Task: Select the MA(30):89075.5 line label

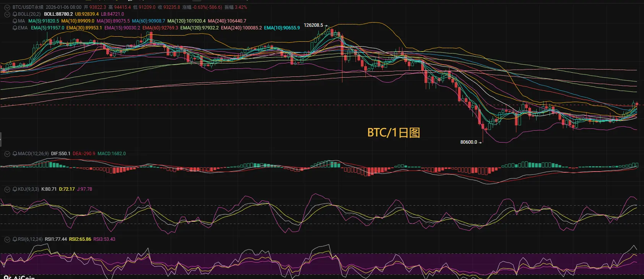Action: point(113,21)
